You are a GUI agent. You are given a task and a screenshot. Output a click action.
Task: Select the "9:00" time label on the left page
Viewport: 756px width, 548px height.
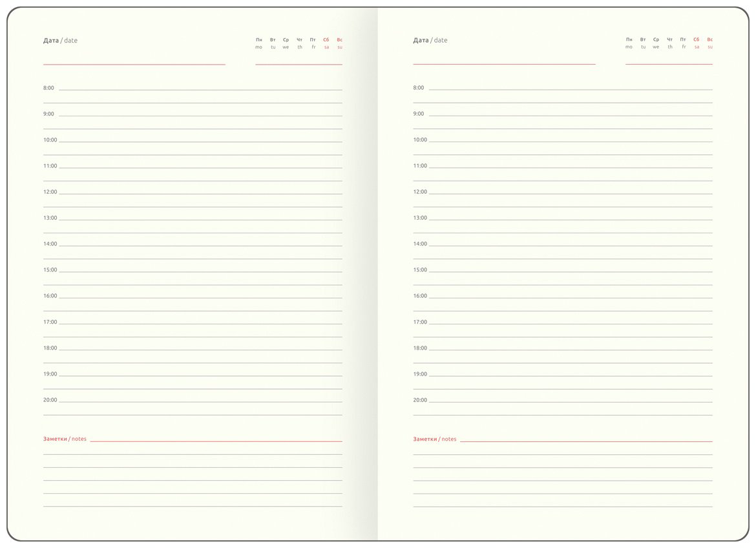click(48, 114)
